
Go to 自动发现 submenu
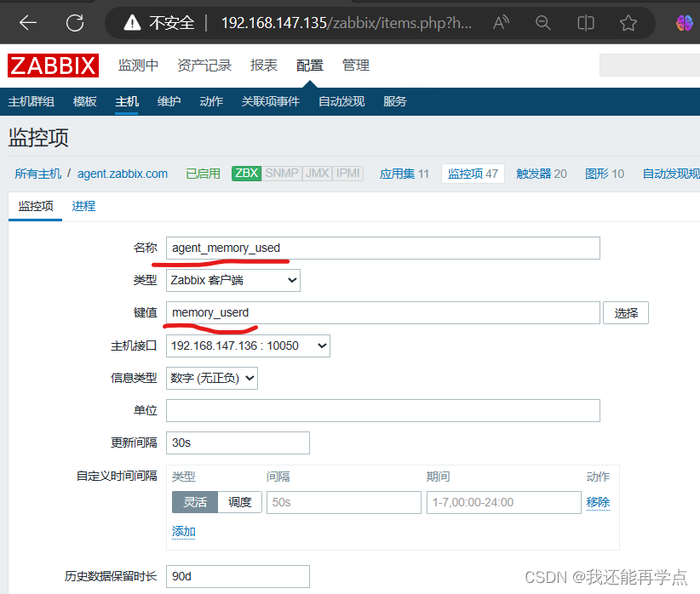pyautogui.click(x=341, y=101)
